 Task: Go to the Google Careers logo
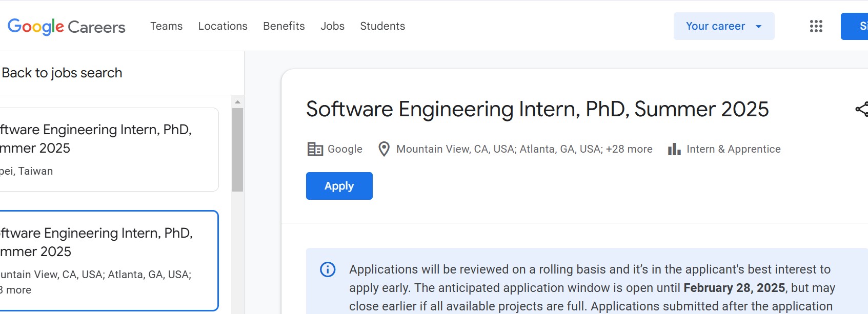tap(67, 27)
